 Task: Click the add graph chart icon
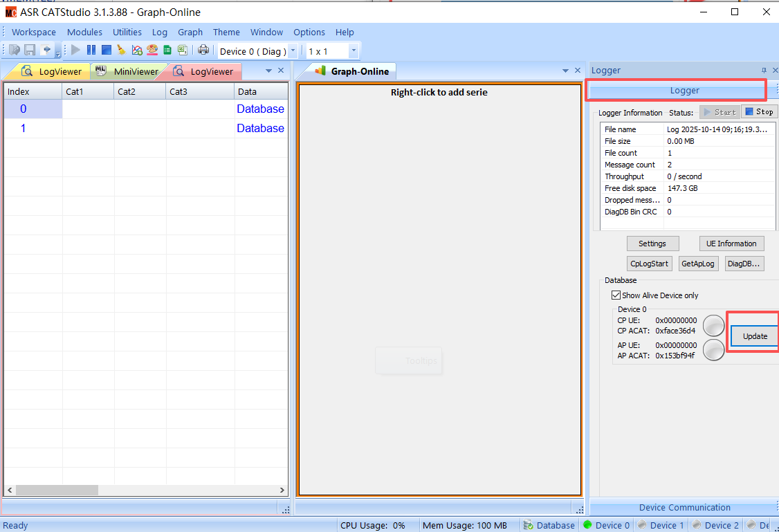click(136, 51)
